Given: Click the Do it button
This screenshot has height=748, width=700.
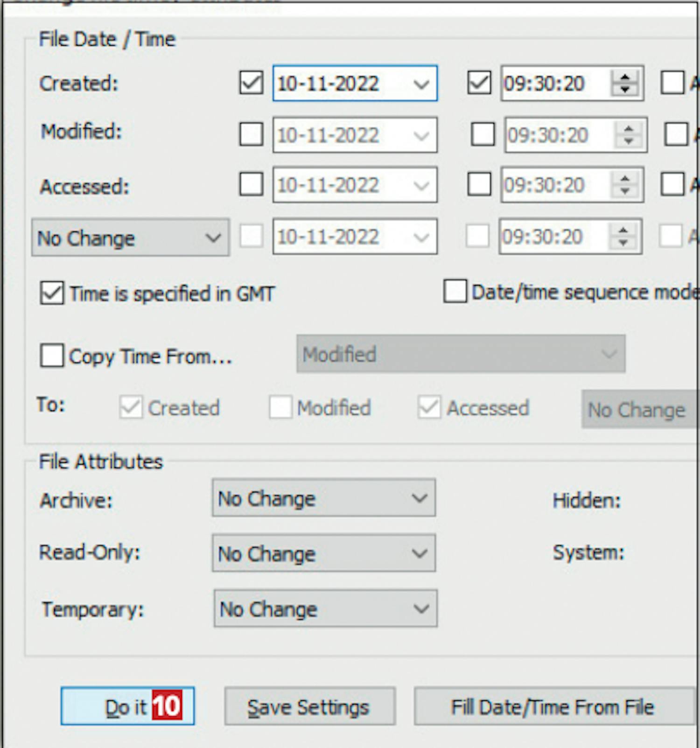Looking at the screenshot, I should 127,706.
